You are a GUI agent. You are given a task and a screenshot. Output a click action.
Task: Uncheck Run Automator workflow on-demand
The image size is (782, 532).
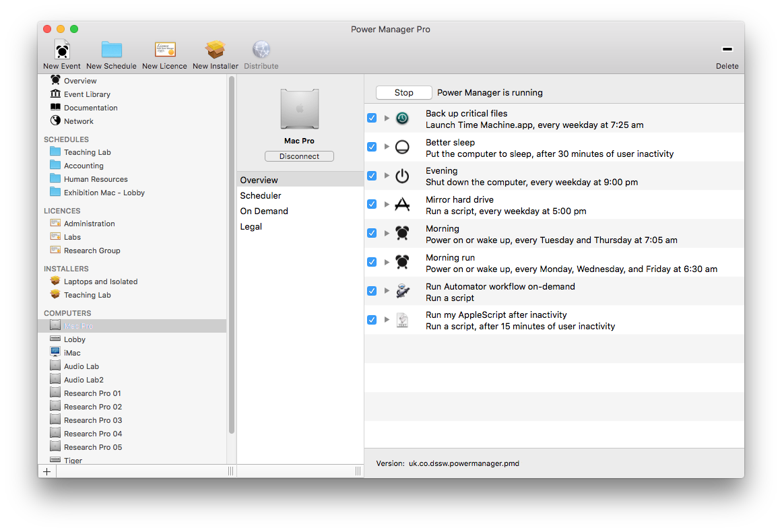click(372, 291)
